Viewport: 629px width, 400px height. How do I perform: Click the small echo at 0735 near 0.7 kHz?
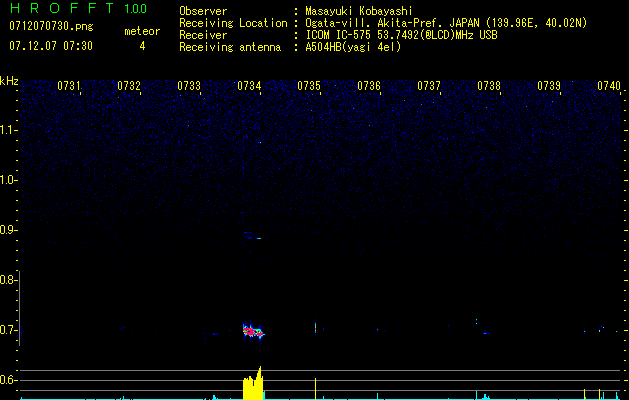[316, 327]
